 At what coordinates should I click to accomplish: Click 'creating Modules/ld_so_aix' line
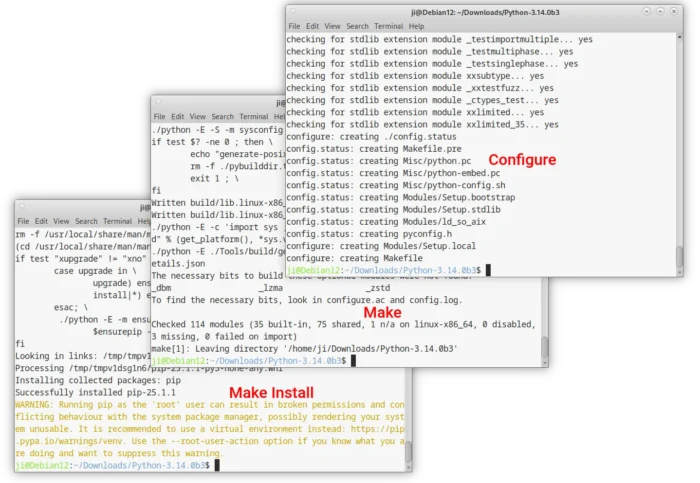click(x=386, y=222)
